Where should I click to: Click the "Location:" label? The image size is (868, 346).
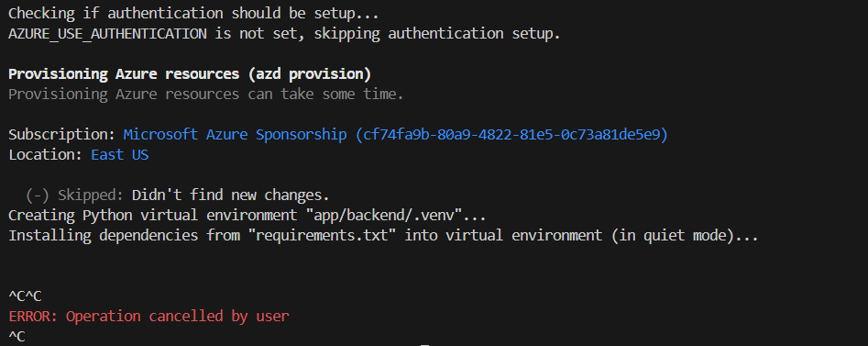(x=46, y=155)
